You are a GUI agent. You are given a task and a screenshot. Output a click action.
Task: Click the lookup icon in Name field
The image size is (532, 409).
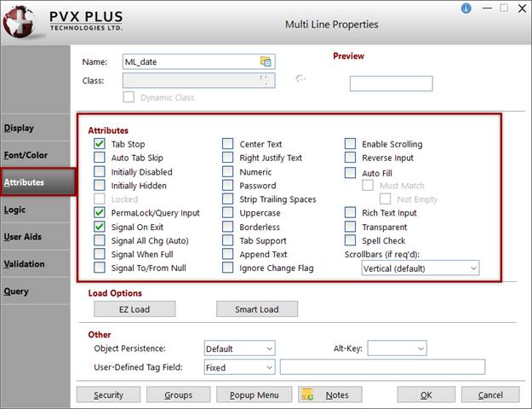point(266,61)
